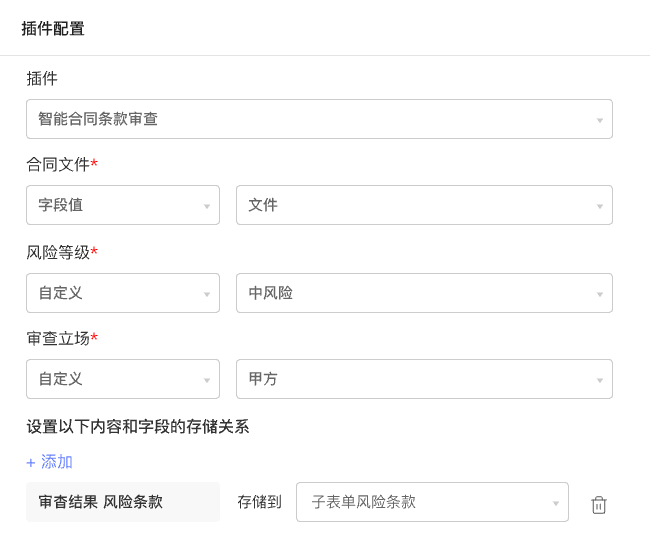Click the caret icon in the 字段值 box
This screenshot has height=557, width=650.
click(207, 206)
